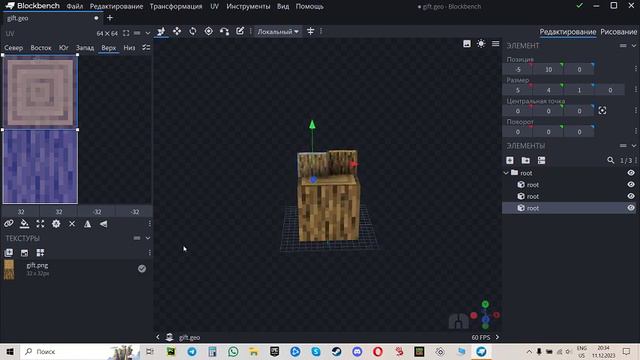Click the right arrow beside 60 FPS
The height and width of the screenshot is (360, 640).
click(x=497, y=337)
